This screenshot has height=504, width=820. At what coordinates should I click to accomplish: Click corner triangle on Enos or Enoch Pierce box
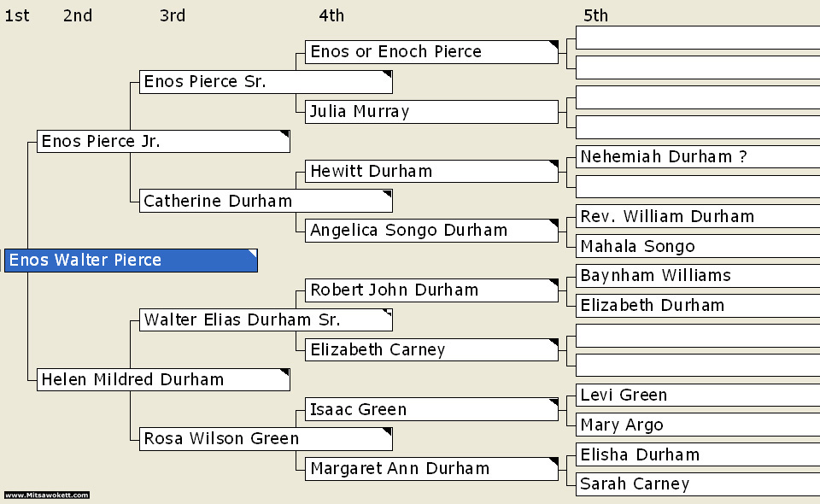(553, 44)
